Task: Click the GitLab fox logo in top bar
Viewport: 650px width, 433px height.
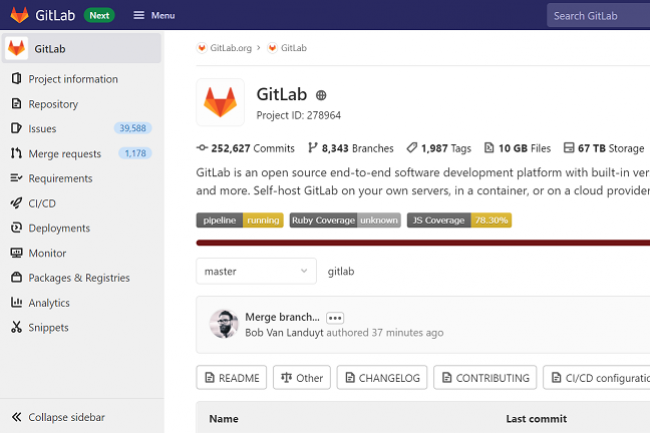Action: click(x=19, y=15)
